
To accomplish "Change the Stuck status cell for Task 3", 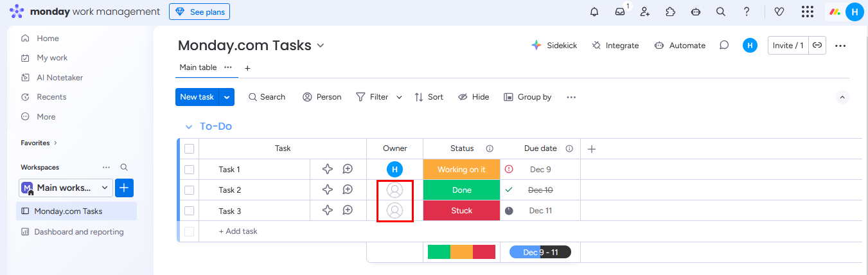I will point(461,211).
